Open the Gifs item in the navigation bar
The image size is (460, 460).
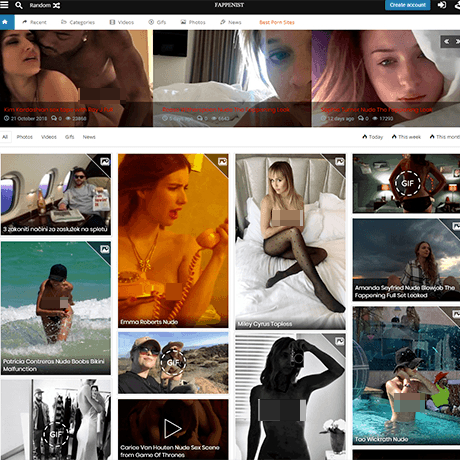pos(157,22)
